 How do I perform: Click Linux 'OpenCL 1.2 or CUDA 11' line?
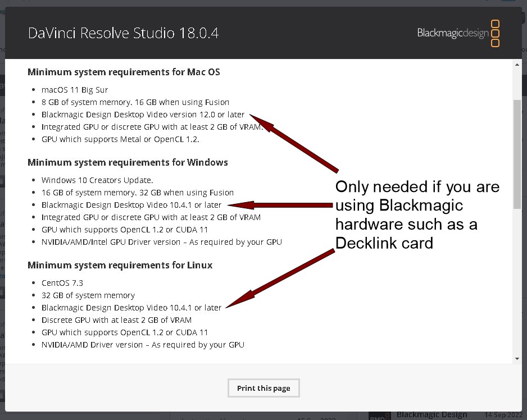[x=125, y=332]
